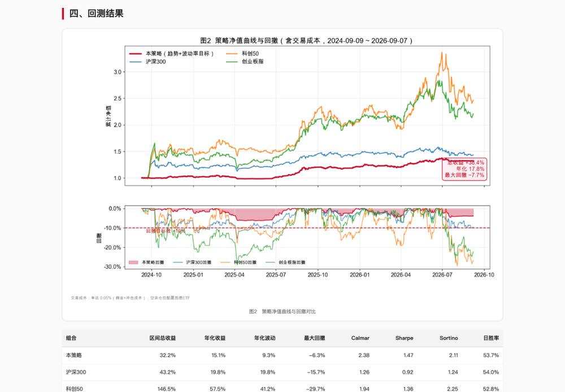This screenshot has height=392, width=565.
Task: Click the 回撤目标线 -10% dashed line label
Action: pyautogui.click(x=166, y=231)
